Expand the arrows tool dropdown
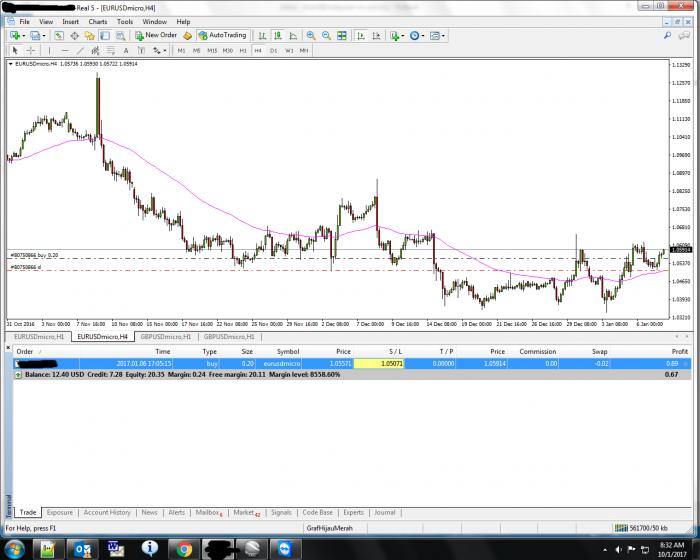The width and height of the screenshot is (700, 560). [x=164, y=51]
